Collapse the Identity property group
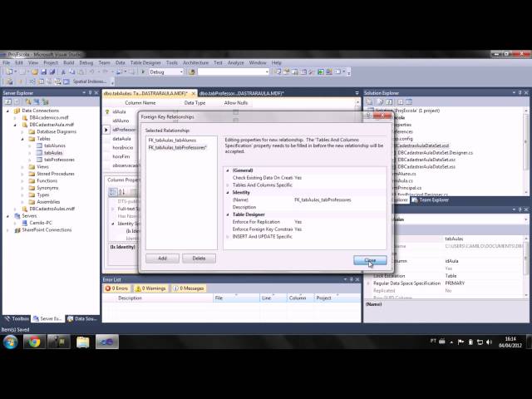Viewport: 532px width, 399px height. (228, 192)
